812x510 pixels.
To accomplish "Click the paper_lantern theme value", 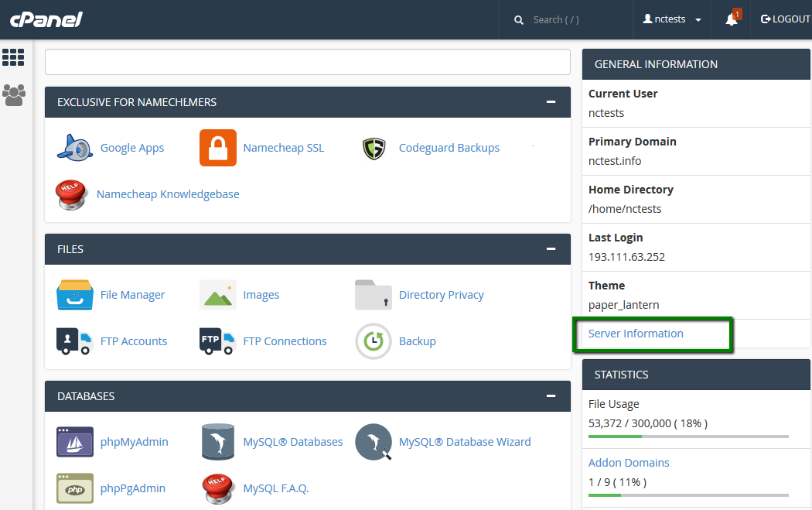I will [623, 305].
